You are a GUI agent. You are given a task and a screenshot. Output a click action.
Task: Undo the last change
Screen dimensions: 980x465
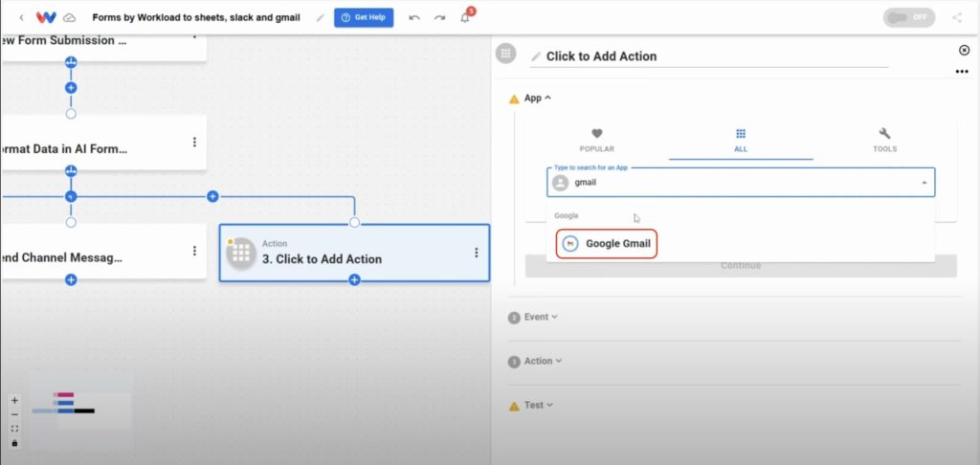point(414,17)
